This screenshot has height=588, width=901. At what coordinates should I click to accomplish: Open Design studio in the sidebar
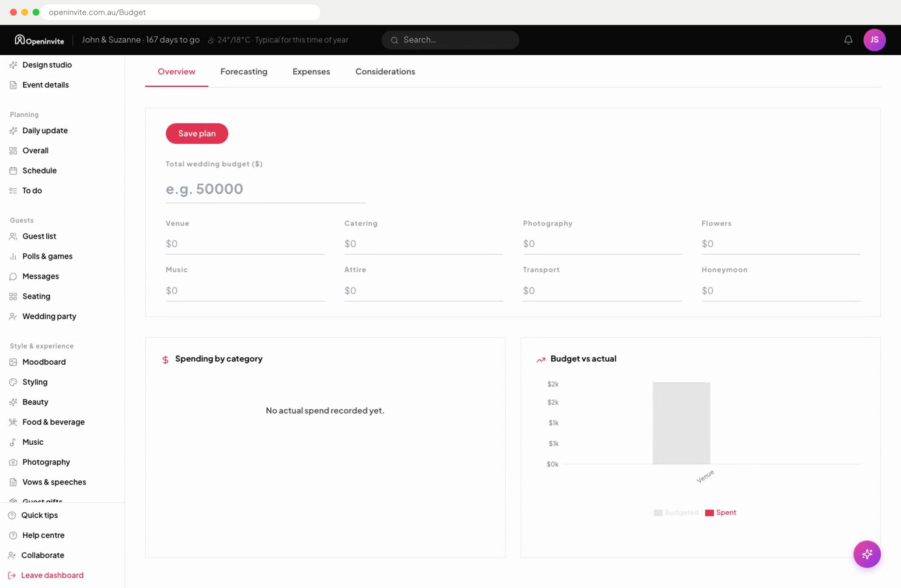pyautogui.click(x=47, y=65)
